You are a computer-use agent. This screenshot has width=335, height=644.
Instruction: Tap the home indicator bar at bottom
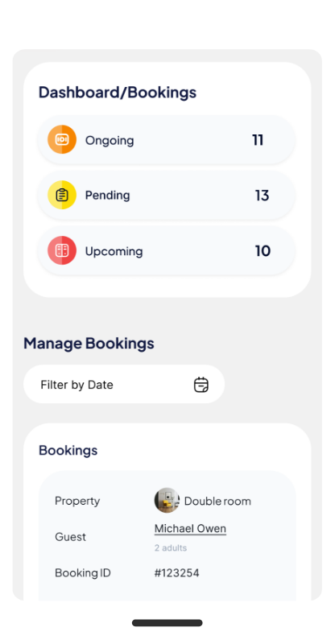[167, 623]
